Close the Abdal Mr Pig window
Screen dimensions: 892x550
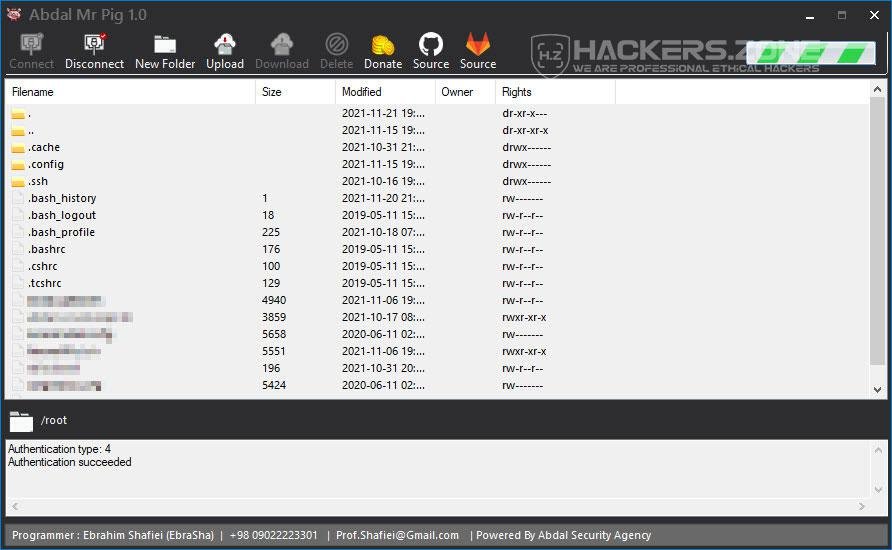pos(874,15)
